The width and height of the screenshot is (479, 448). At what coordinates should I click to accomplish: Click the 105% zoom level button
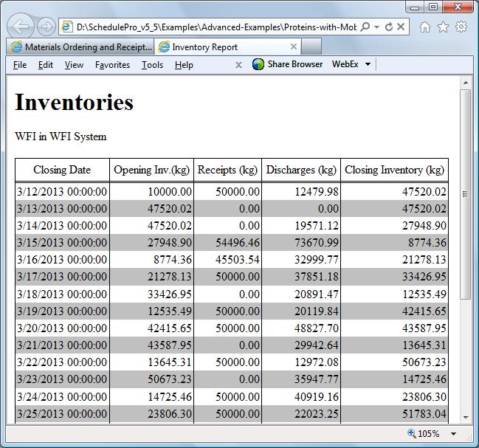[x=424, y=434]
